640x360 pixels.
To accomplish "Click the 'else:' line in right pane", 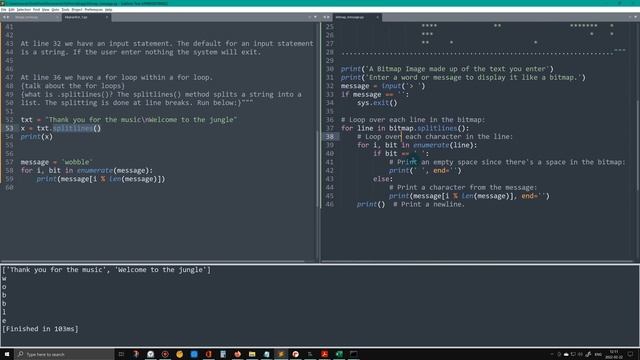I will pyautogui.click(x=382, y=179).
